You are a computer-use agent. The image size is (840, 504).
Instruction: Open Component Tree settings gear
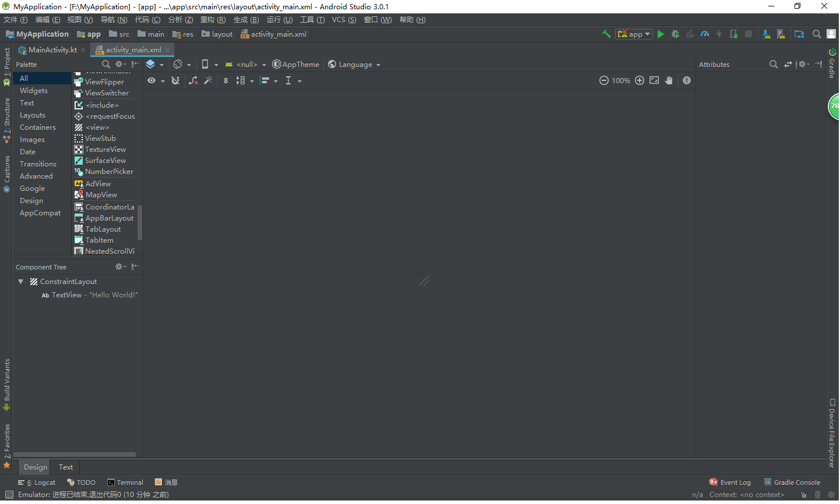click(121, 267)
